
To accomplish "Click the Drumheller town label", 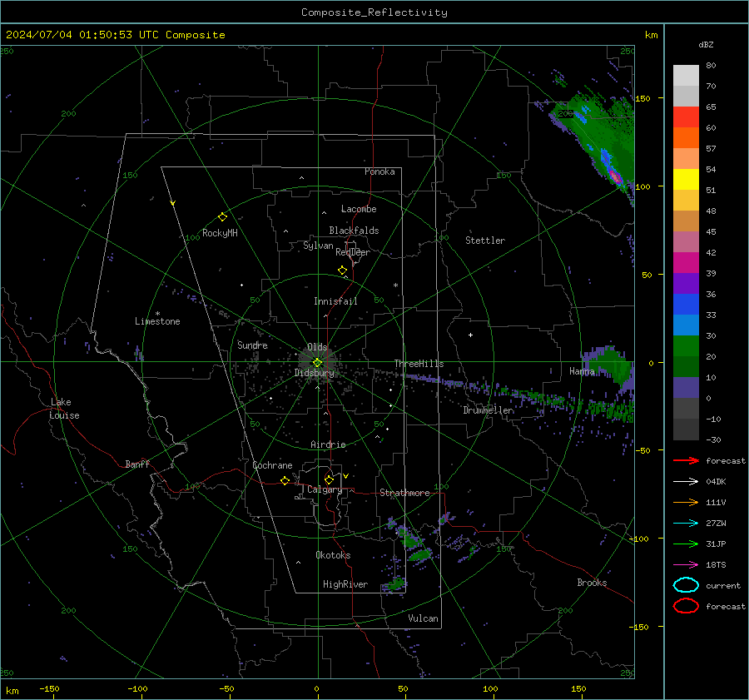I will (489, 410).
